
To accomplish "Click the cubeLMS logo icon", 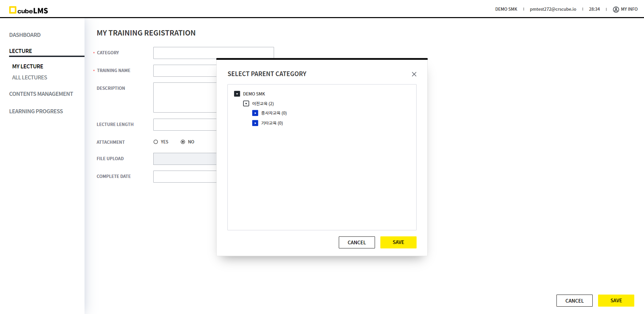I will (x=13, y=10).
